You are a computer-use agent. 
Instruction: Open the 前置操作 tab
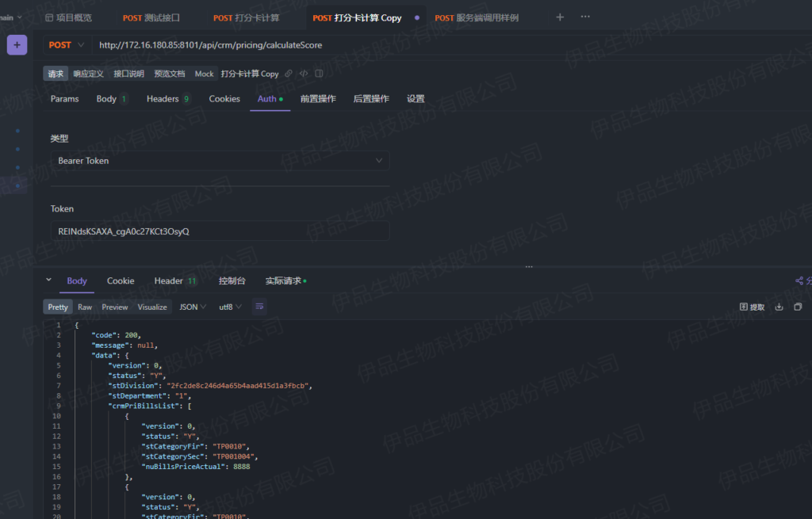click(x=318, y=99)
